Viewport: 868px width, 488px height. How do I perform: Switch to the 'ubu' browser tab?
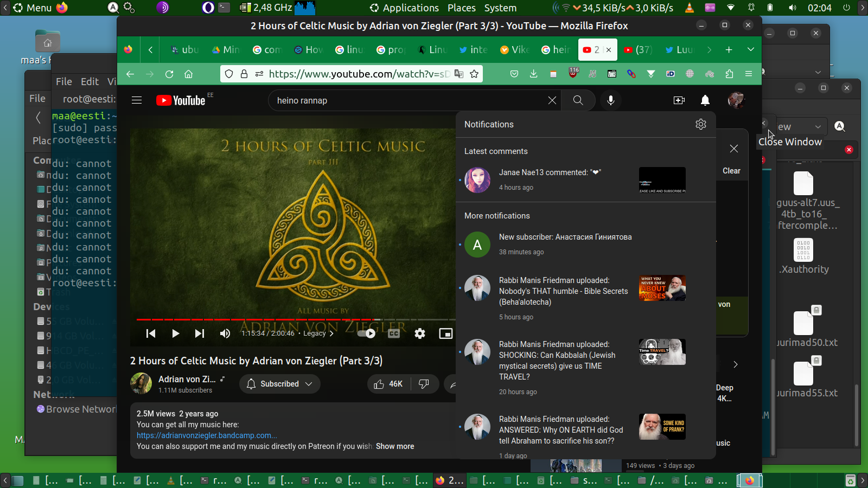click(x=184, y=50)
